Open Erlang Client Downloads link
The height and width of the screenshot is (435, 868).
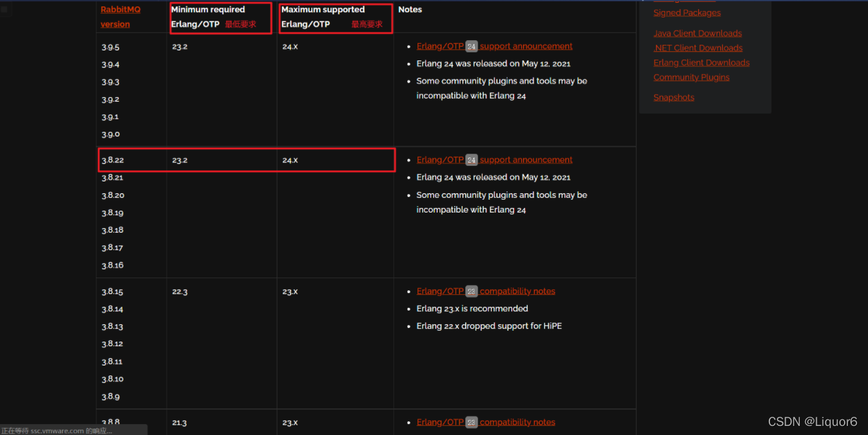[701, 62]
